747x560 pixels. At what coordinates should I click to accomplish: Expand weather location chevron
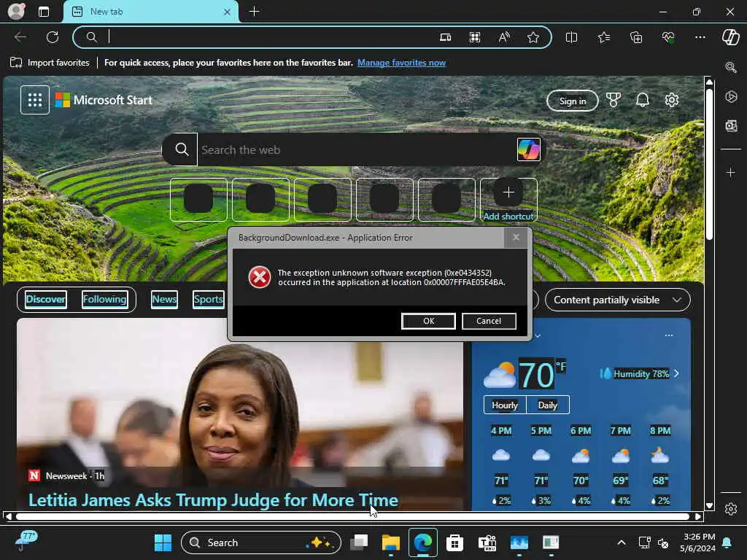538,335
